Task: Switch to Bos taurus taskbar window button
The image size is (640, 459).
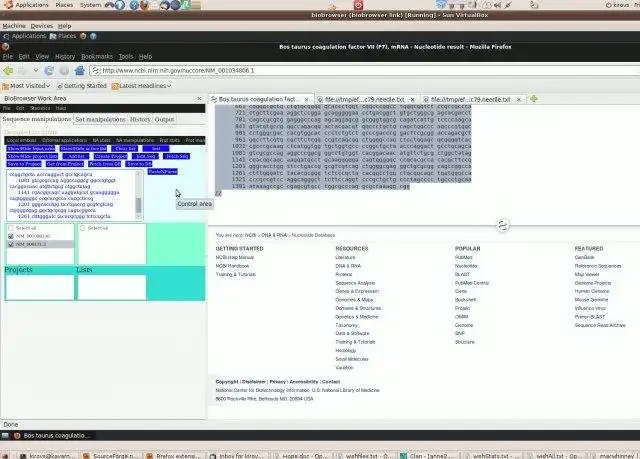Action: [x=51, y=436]
